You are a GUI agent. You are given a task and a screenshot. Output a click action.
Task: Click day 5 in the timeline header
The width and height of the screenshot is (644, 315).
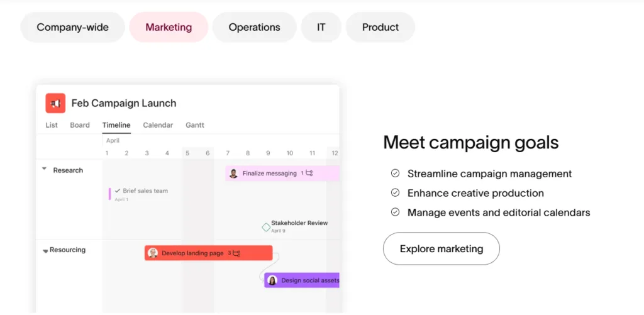coord(187,153)
